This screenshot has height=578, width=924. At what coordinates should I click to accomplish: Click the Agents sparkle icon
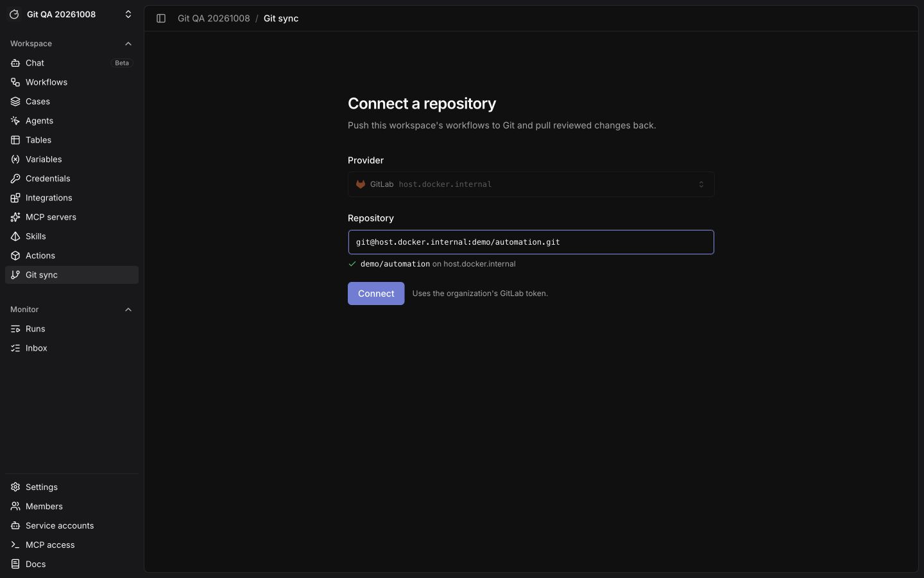click(15, 121)
